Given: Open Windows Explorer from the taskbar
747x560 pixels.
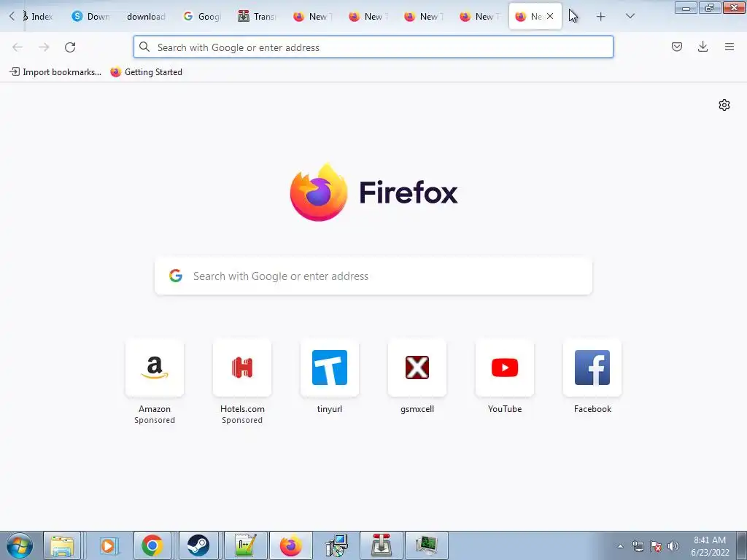Looking at the screenshot, I should pos(62,545).
